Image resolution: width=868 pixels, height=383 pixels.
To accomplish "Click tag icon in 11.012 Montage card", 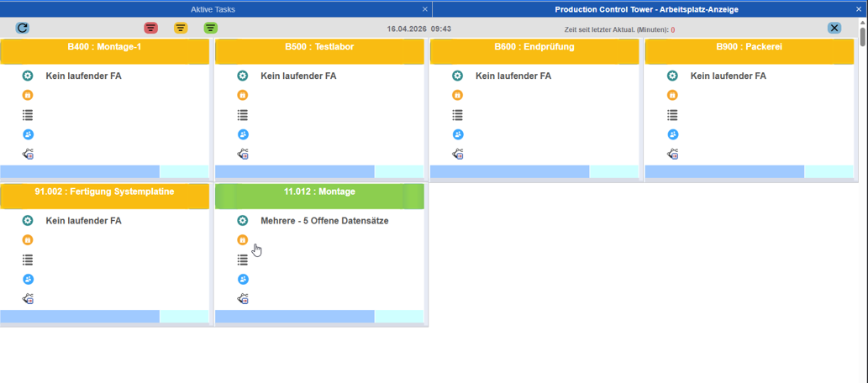I will [243, 299].
